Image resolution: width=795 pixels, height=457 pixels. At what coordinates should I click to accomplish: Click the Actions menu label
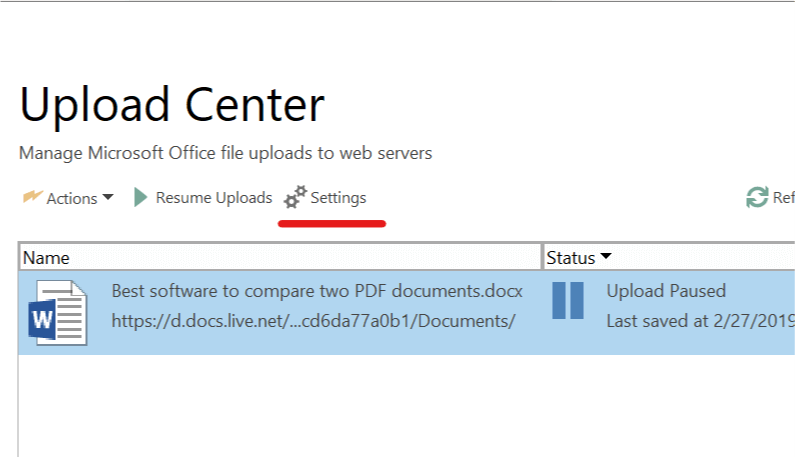[x=71, y=198]
